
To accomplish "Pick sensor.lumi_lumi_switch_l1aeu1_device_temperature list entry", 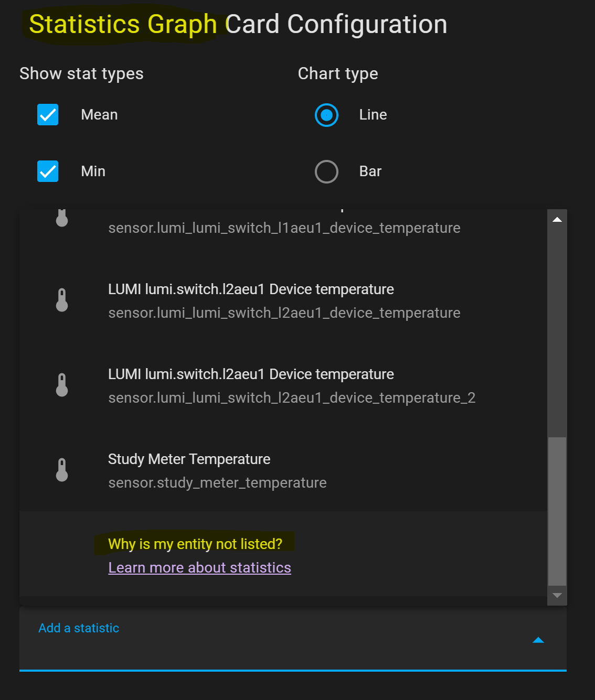I will point(284,228).
